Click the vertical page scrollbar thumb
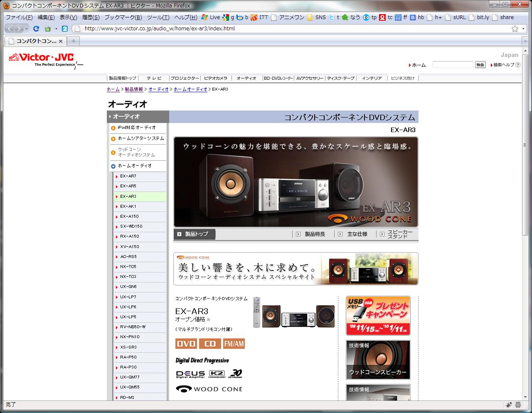This screenshot has height=413, width=532. click(525, 145)
